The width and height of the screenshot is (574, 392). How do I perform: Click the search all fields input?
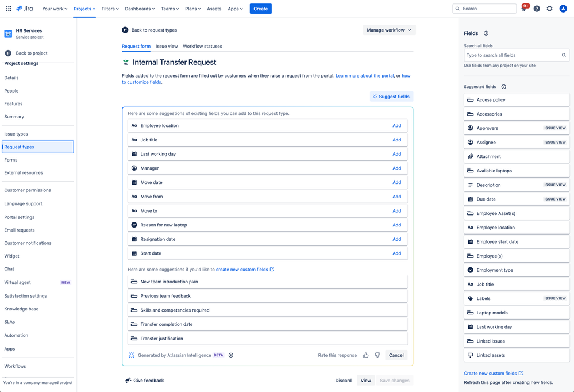point(513,55)
